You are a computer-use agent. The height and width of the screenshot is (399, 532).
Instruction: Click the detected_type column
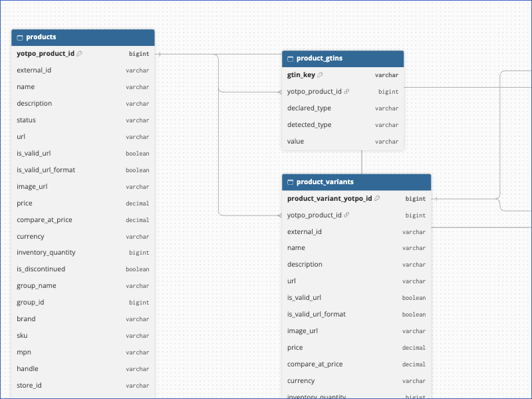click(343, 125)
